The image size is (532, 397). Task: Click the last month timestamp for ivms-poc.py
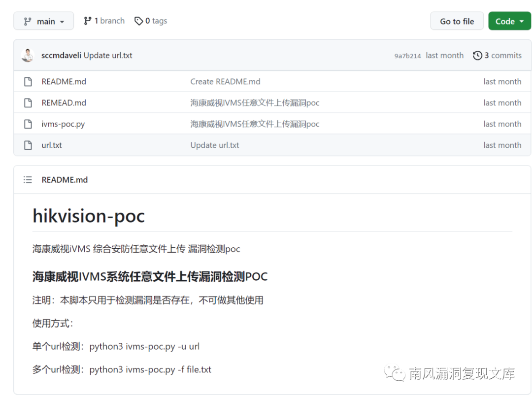point(502,124)
